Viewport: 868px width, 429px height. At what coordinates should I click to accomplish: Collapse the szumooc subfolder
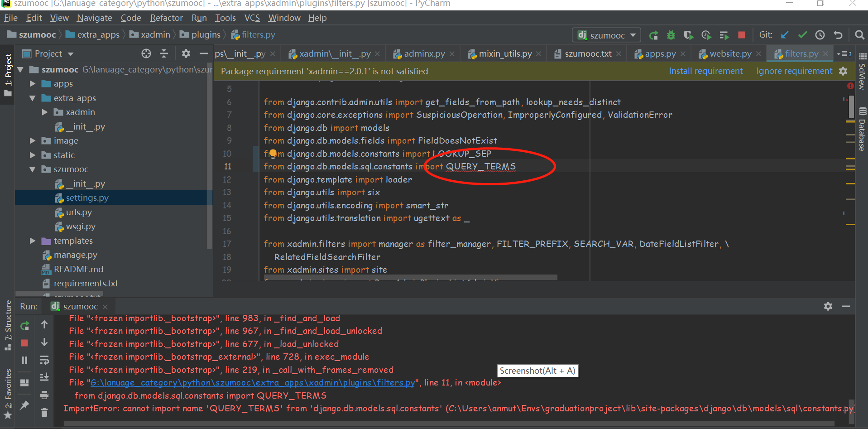pyautogui.click(x=33, y=169)
